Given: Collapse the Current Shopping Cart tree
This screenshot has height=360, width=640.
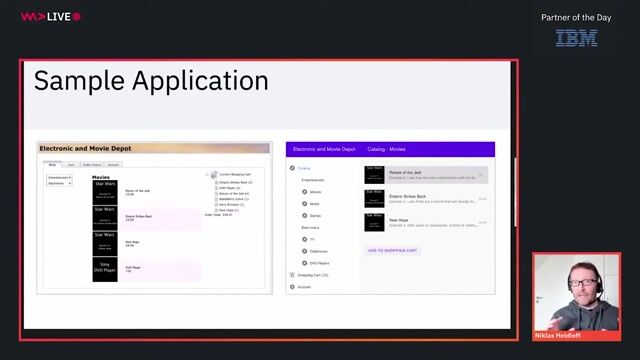Looking at the screenshot, I should (207, 174).
